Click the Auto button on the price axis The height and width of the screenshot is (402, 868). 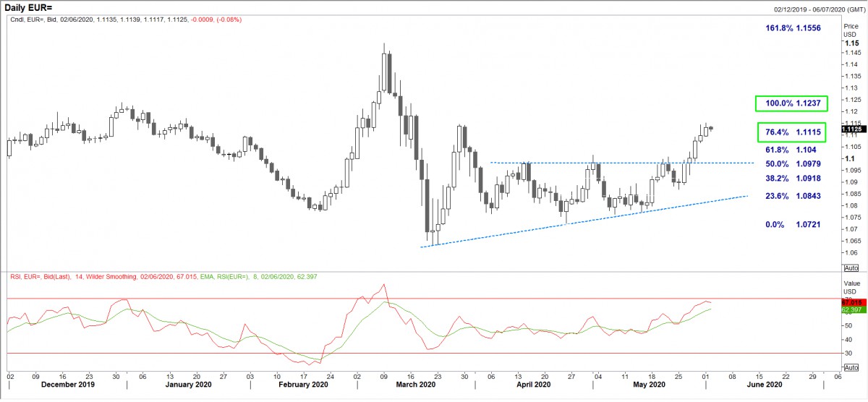(x=851, y=268)
